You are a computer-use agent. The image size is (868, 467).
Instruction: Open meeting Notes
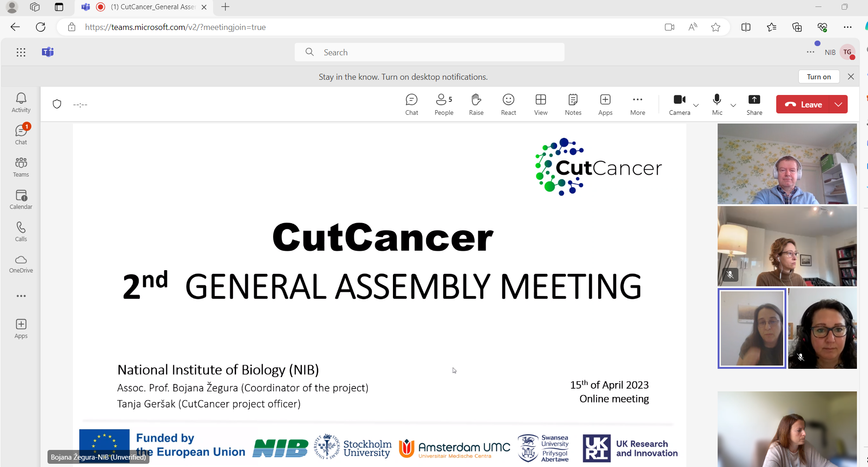573,105
